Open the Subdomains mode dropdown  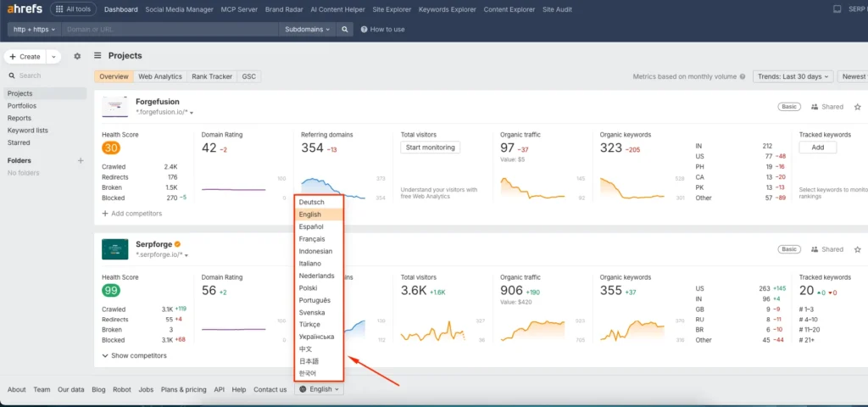point(306,29)
